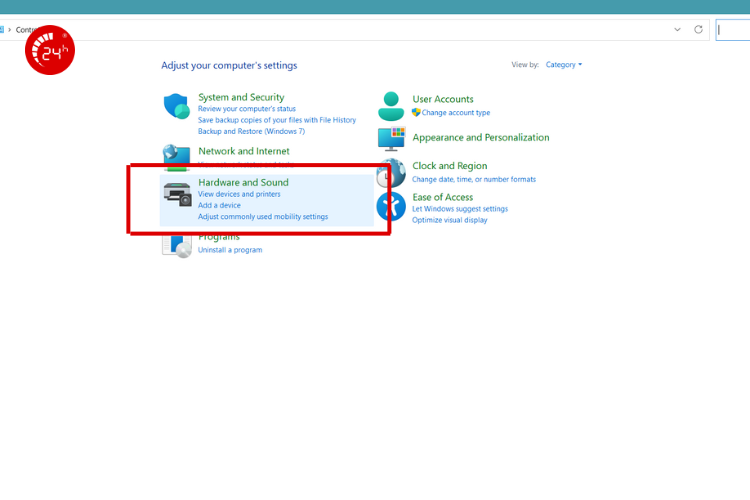Open Uninstall a program link

230,250
